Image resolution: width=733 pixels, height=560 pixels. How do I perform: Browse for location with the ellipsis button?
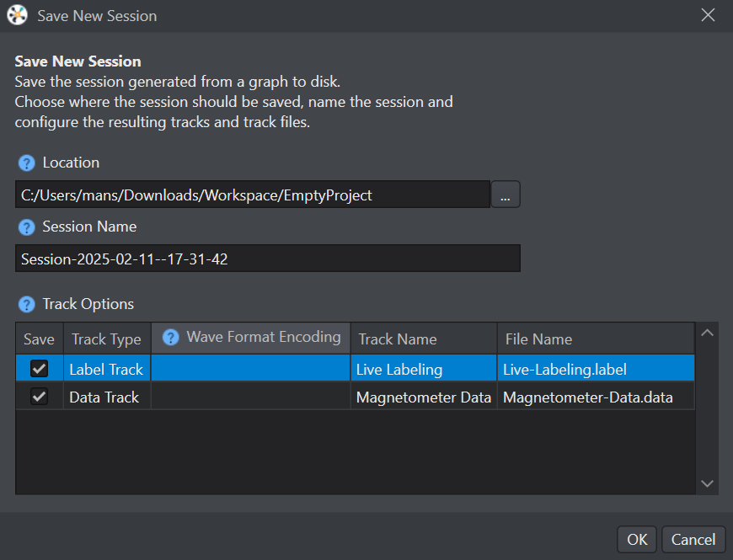click(506, 195)
